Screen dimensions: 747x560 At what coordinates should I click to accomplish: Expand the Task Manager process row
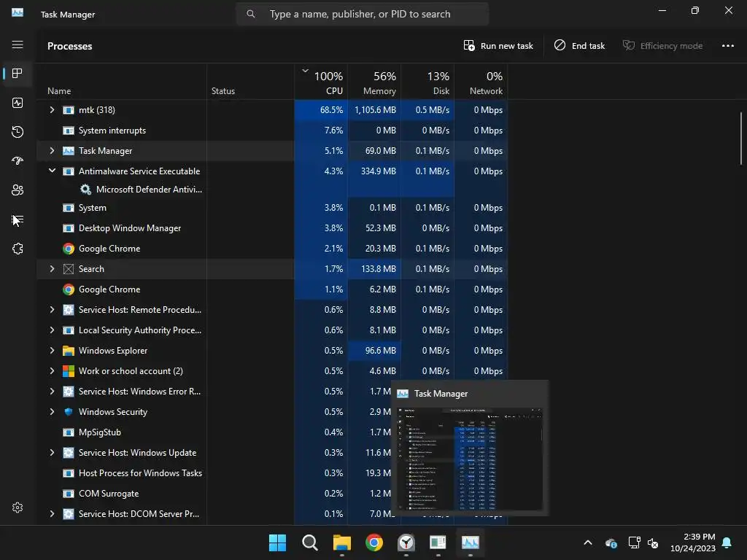click(52, 151)
